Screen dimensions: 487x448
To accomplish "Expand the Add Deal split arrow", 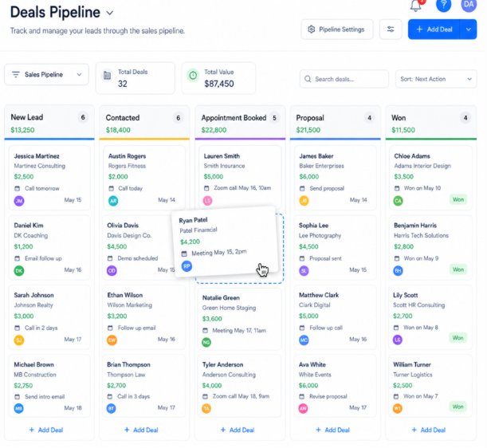I will pos(469,29).
